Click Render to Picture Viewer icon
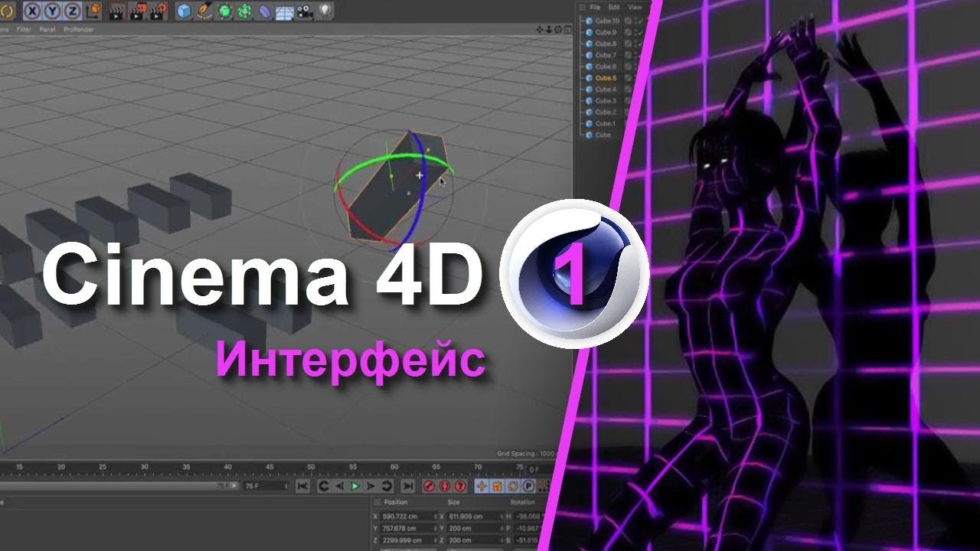 [x=137, y=11]
